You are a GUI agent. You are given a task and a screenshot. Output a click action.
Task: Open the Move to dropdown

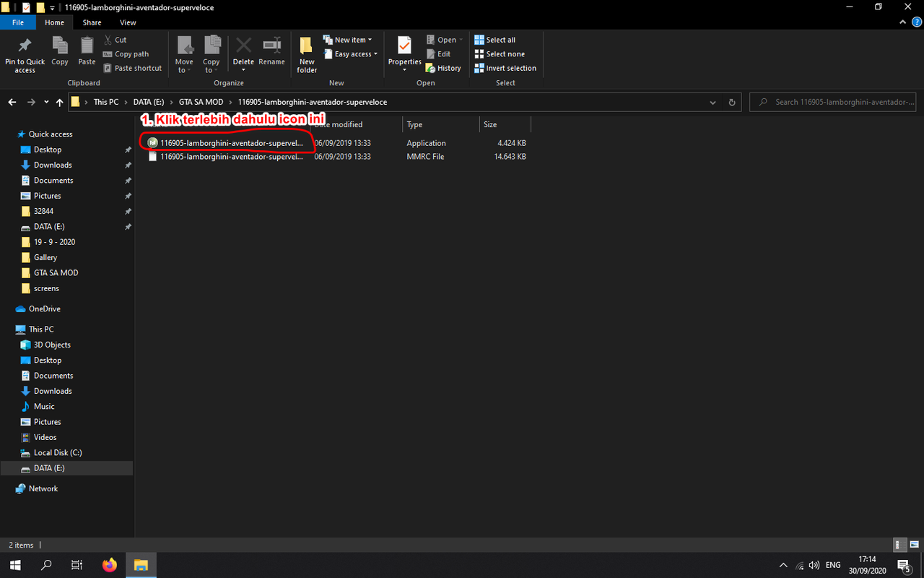184,54
